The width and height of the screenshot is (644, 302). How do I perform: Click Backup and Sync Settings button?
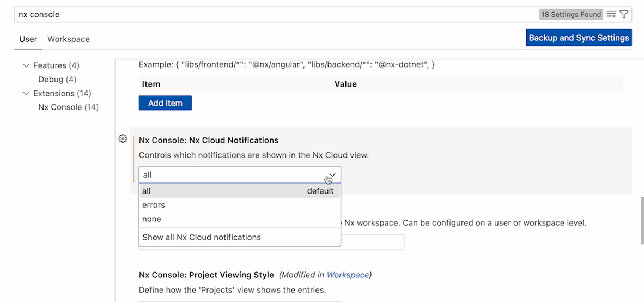tap(579, 38)
